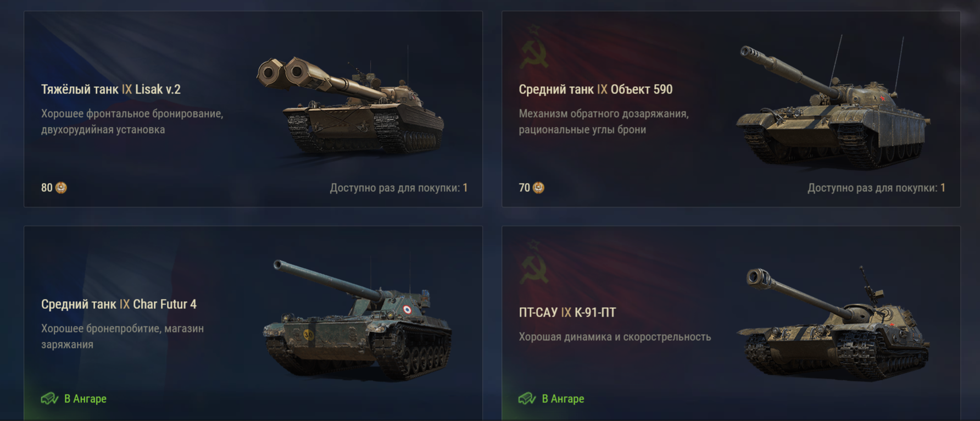Screen dimensions: 980x421
Task: Open the ПТ-САУ IX К-91-ПТ title
Action: (x=567, y=312)
